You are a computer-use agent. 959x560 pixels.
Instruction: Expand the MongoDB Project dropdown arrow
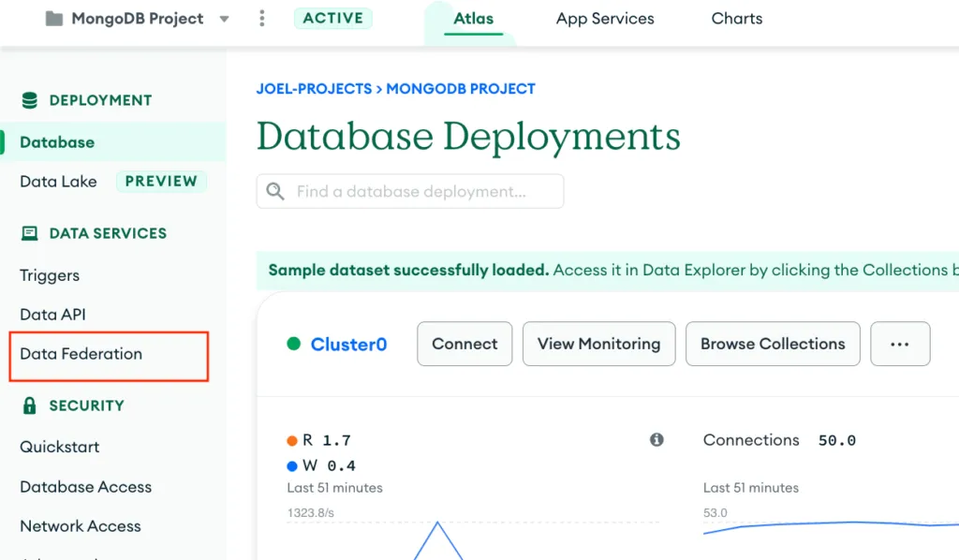223,18
